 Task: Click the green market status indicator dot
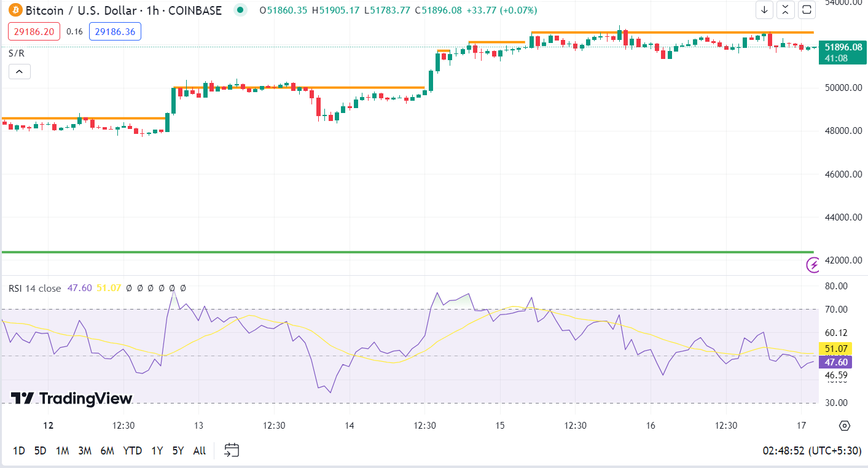click(x=241, y=10)
